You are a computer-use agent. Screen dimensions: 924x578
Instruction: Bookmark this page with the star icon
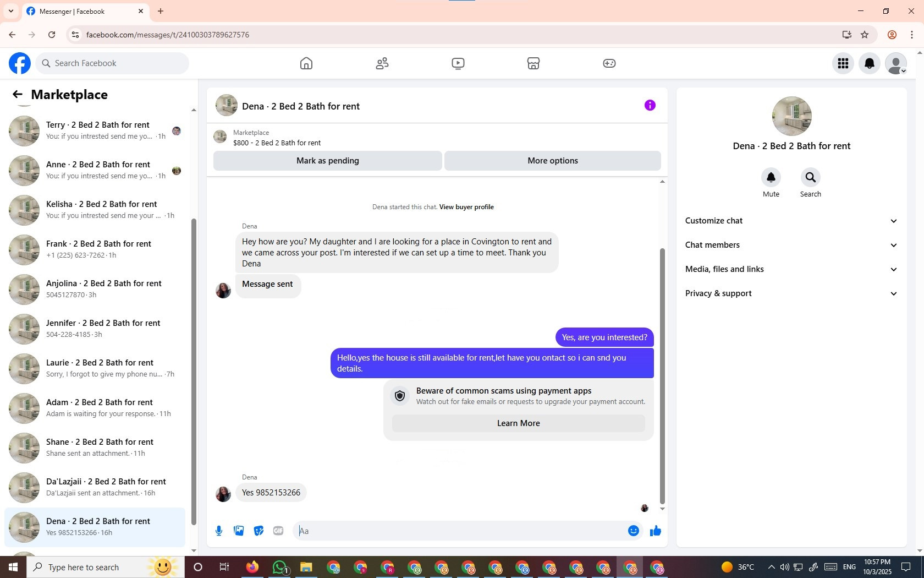tap(865, 35)
